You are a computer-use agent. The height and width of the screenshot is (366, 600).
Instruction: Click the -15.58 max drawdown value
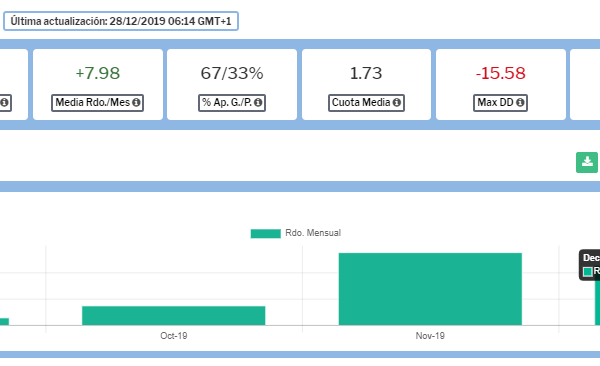[x=501, y=73]
